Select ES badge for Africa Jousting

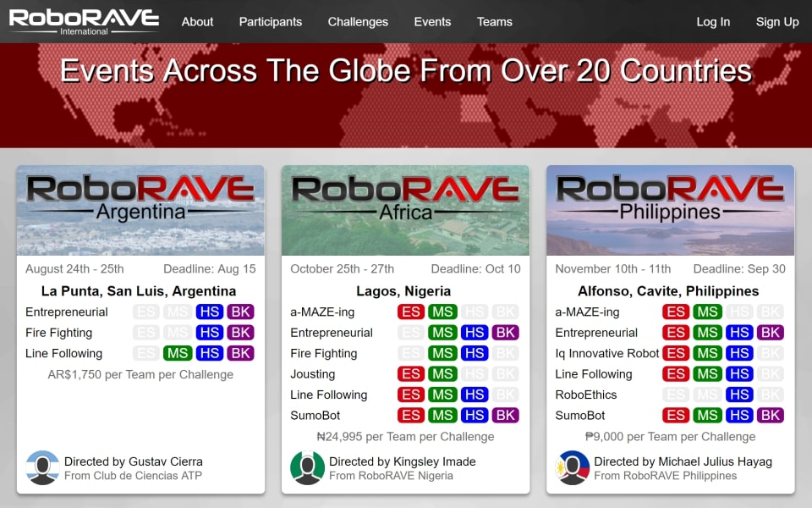tap(411, 373)
